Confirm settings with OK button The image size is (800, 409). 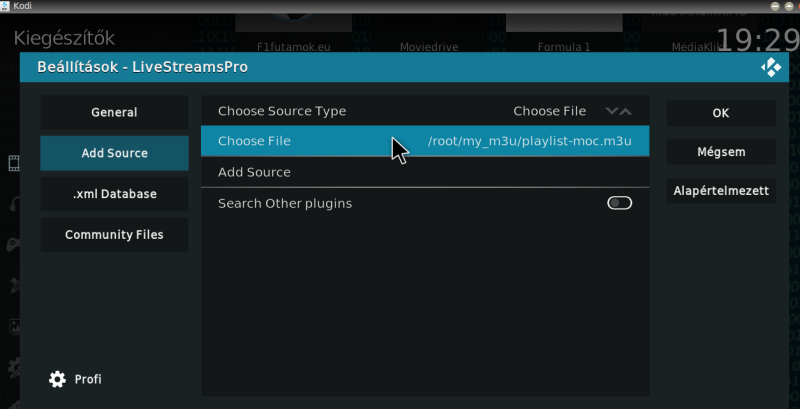tap(721, 113)
